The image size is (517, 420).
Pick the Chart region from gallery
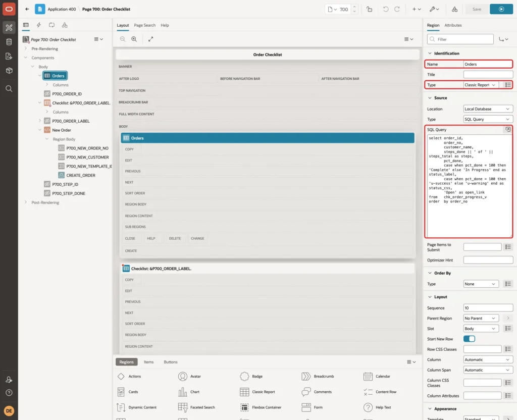(189, 392)
